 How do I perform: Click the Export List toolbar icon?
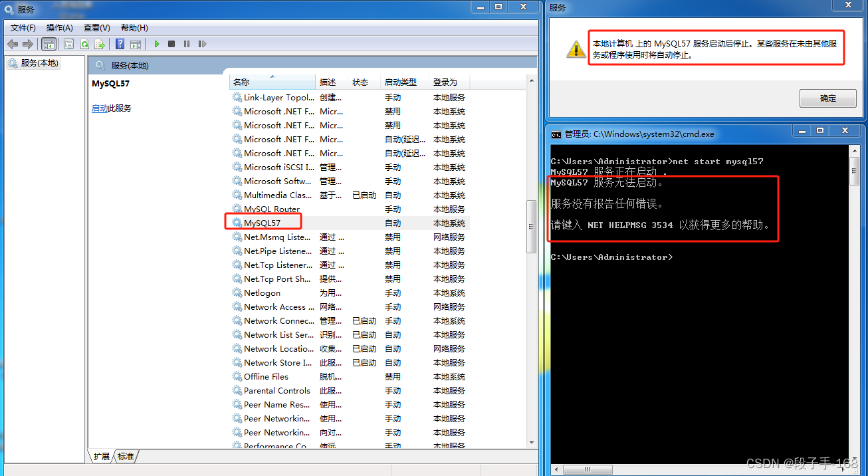(100, 44)
